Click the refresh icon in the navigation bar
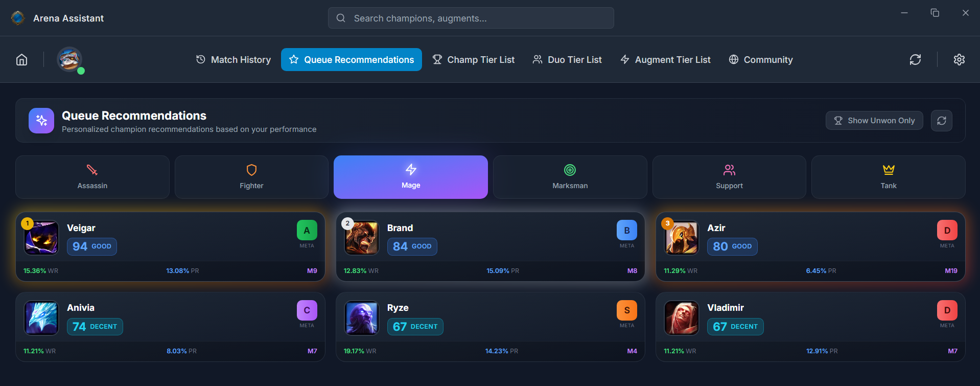This screenshot has width=980, height=386. (x=915, y=60)
